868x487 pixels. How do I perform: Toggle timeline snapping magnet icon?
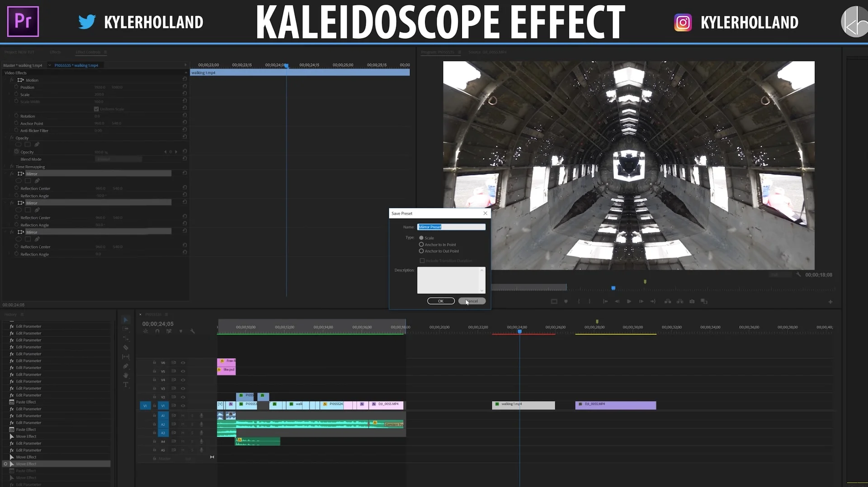click(x=157, y=331)
